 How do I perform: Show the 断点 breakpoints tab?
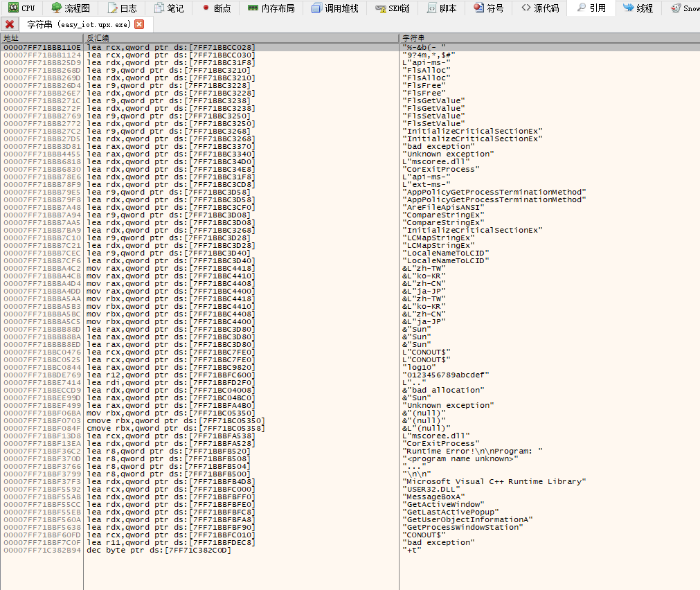pyautogui.click(x=216, y=8)
